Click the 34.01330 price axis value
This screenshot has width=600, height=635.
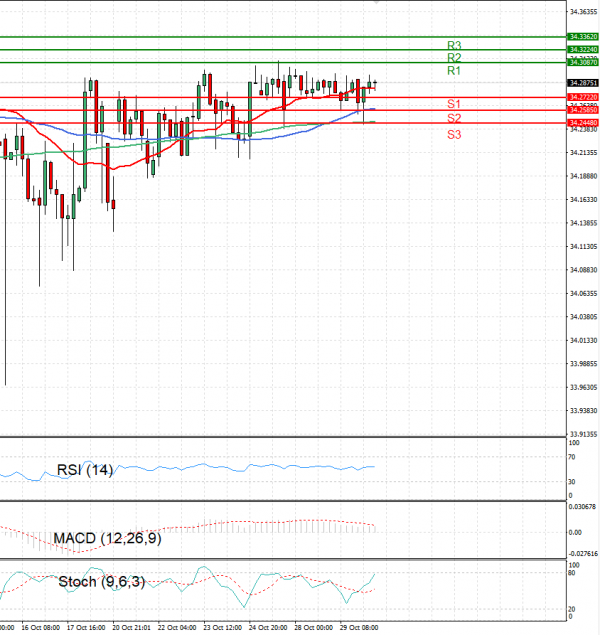click(x=583, y=341)
